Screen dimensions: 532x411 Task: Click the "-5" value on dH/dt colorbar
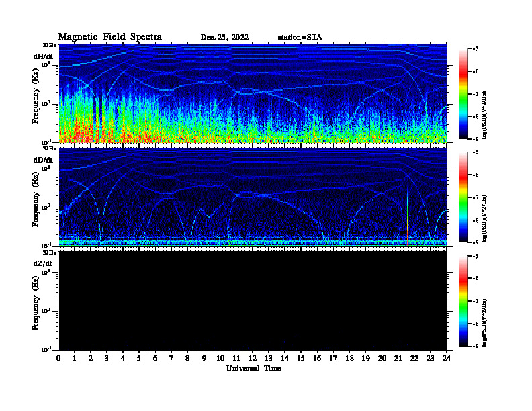pyautogui.click(x=476, y=49)
